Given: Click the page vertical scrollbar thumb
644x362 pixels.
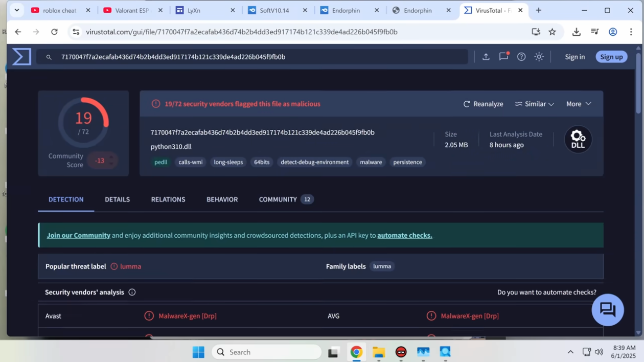Looking at the screenshot, I should pos(638,83).
